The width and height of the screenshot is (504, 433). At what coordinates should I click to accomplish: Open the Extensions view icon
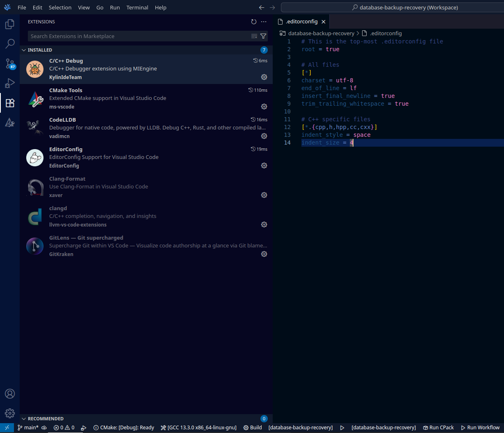click(10, 103)
